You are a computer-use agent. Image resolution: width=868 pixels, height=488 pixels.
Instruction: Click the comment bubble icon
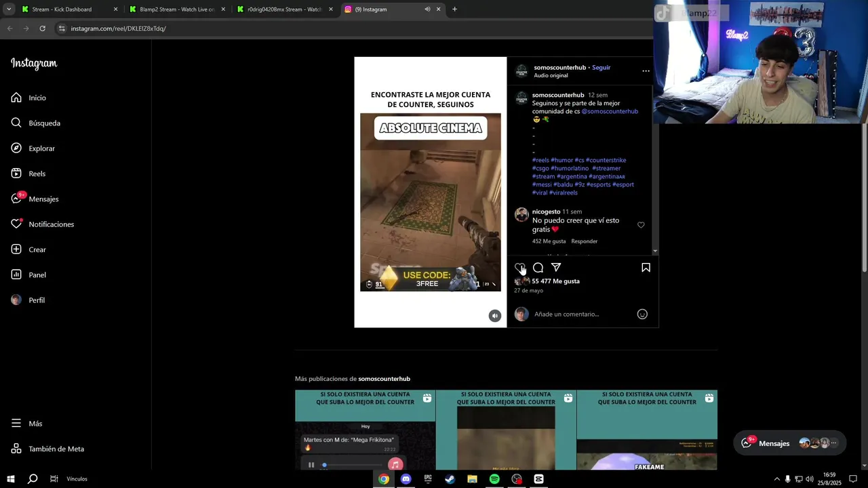538,268
